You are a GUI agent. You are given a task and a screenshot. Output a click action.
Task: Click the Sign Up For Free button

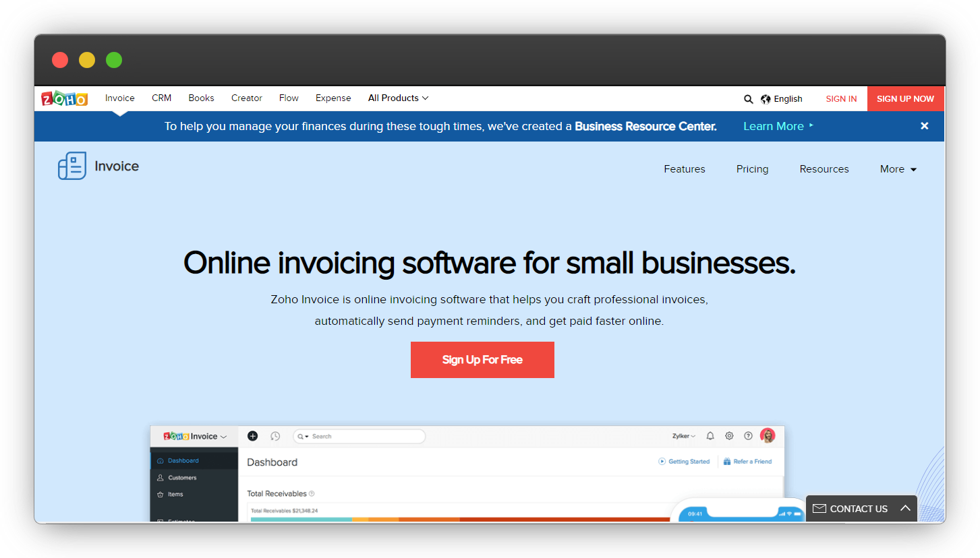click(x=482, y=359)
